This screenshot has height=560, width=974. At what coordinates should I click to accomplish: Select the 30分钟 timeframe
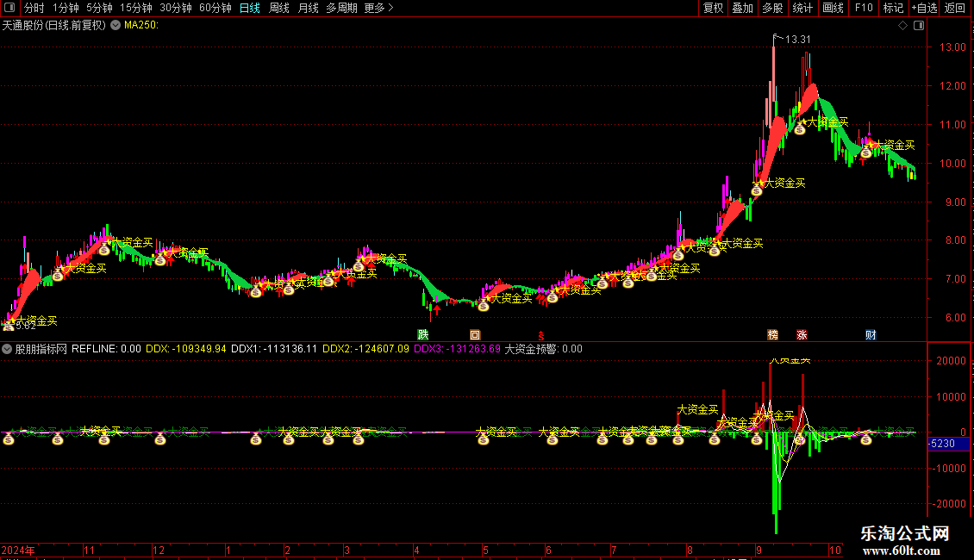[175, 8]
